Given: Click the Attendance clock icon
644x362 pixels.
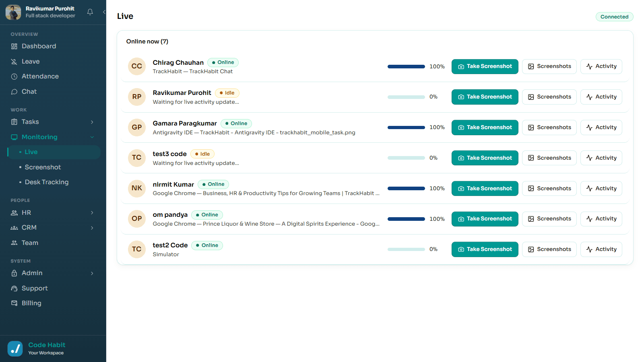Looking at the screenshot, I should (x=14, y=76).
